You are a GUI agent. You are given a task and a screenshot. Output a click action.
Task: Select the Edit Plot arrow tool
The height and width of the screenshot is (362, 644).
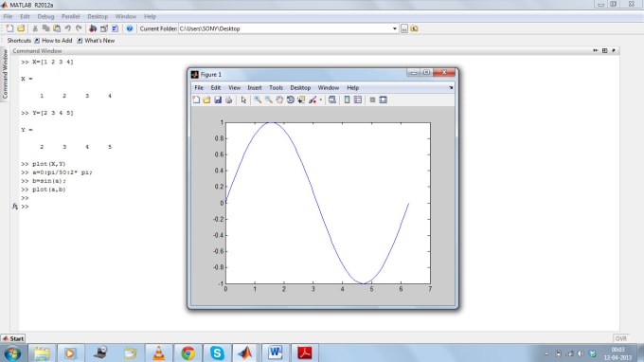pos(243,100)
